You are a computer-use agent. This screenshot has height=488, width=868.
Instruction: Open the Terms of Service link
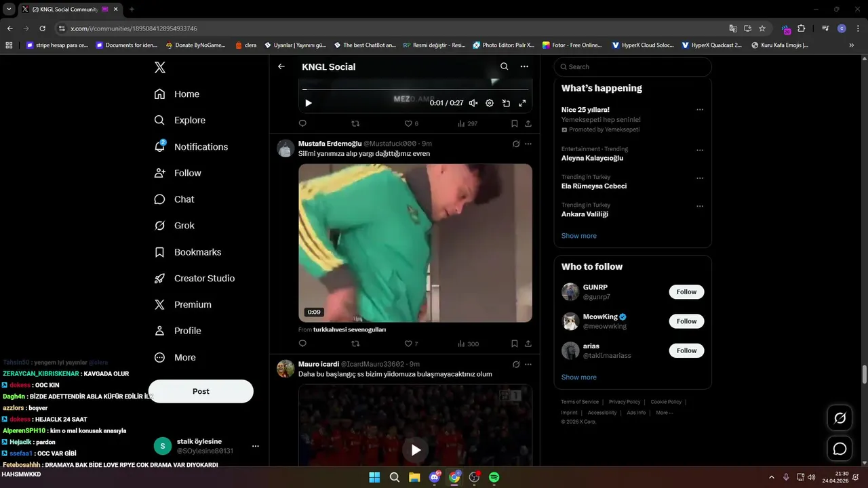click(580, 402)
